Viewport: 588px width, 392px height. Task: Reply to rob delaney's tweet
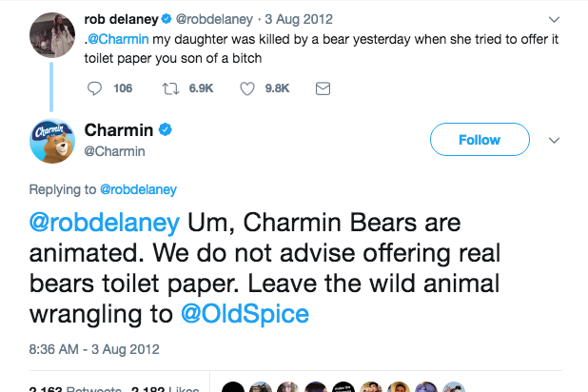point(94,88)
